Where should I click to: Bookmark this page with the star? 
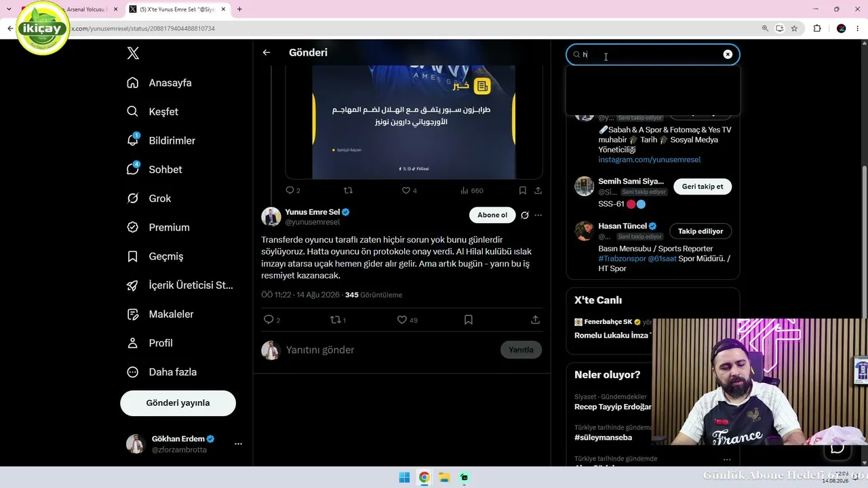794,28
